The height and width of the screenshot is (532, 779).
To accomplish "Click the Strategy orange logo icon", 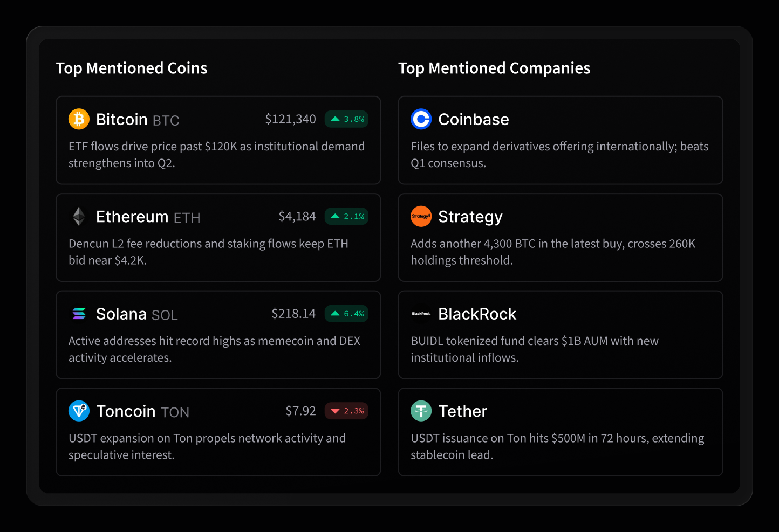I will 421,216.
